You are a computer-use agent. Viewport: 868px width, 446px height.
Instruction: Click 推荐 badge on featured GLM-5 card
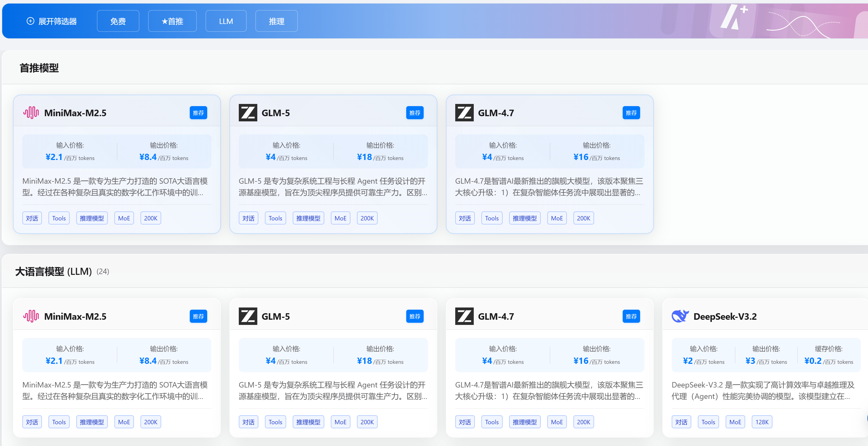414,113
